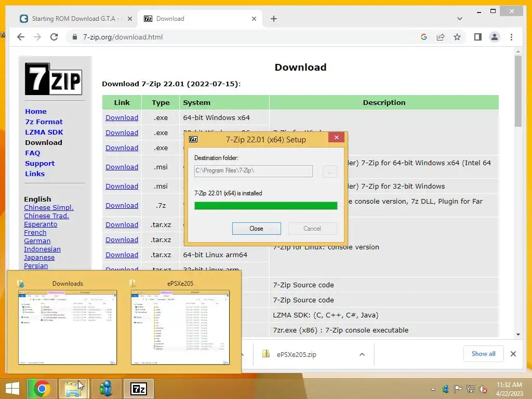
Task: Switch language to Persian
Action: click(x=36, y=265)
